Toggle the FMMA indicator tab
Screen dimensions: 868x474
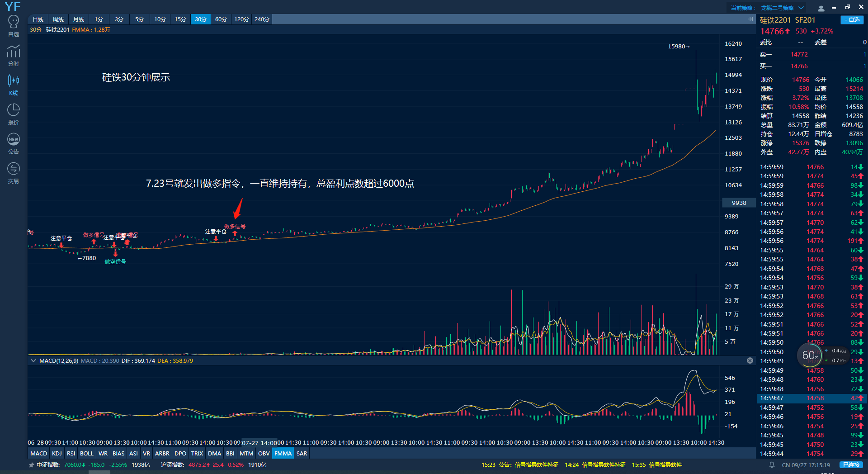(283, 453)
